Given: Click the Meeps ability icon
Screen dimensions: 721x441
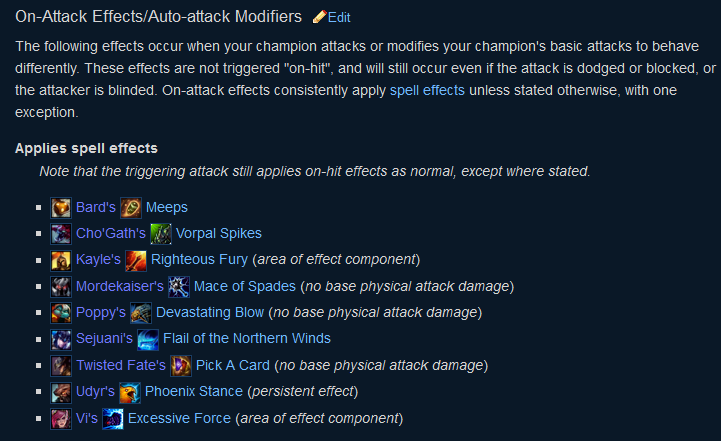Looking at the screenshot, I should tap(131, 208).
